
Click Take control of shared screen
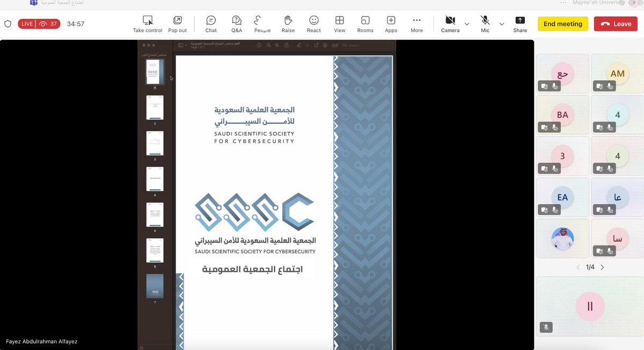[x=148, y=24]
